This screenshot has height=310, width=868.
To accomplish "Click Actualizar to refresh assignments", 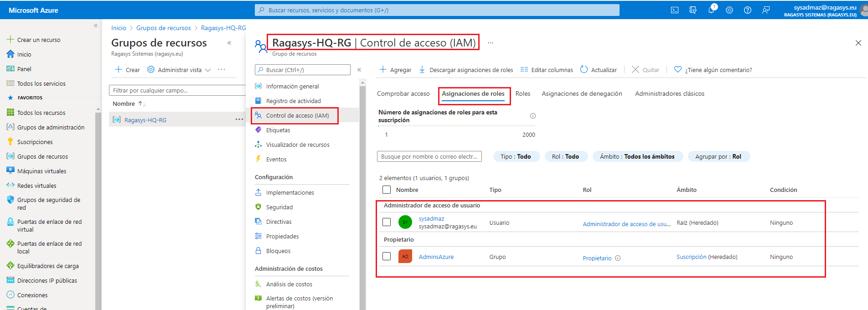I will 599,70.
